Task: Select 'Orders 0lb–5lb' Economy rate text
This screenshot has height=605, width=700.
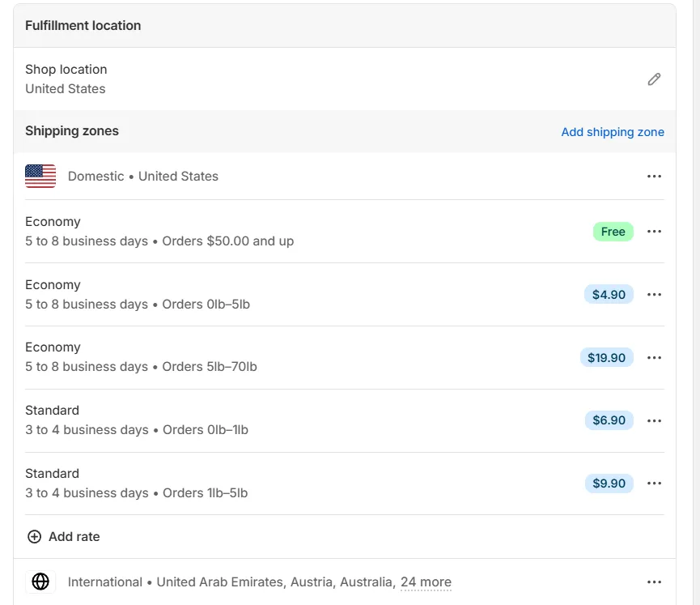Action: click(206, 305)
